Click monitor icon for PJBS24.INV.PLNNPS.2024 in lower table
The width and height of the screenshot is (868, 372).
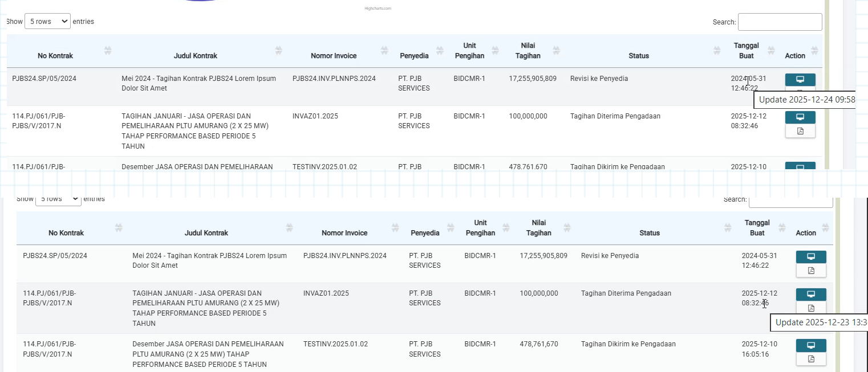click(810, 256)
